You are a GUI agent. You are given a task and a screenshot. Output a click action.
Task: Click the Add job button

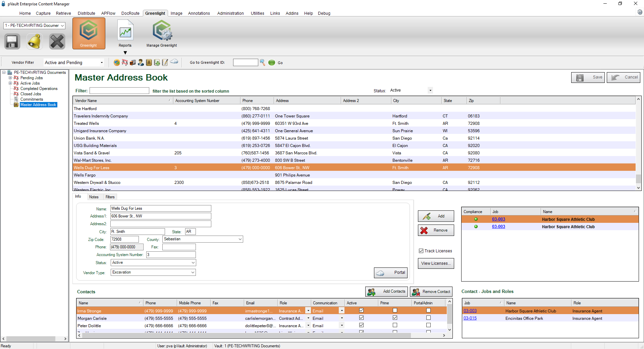point(436,216)
